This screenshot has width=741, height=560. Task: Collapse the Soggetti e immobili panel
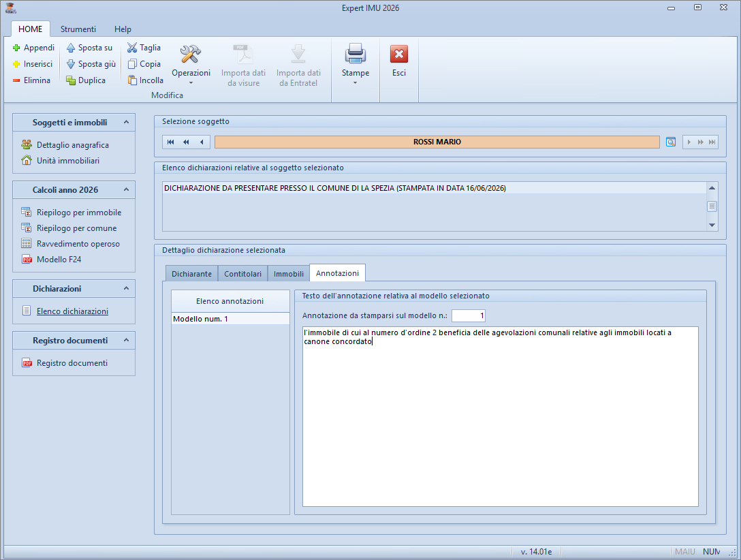126,123
